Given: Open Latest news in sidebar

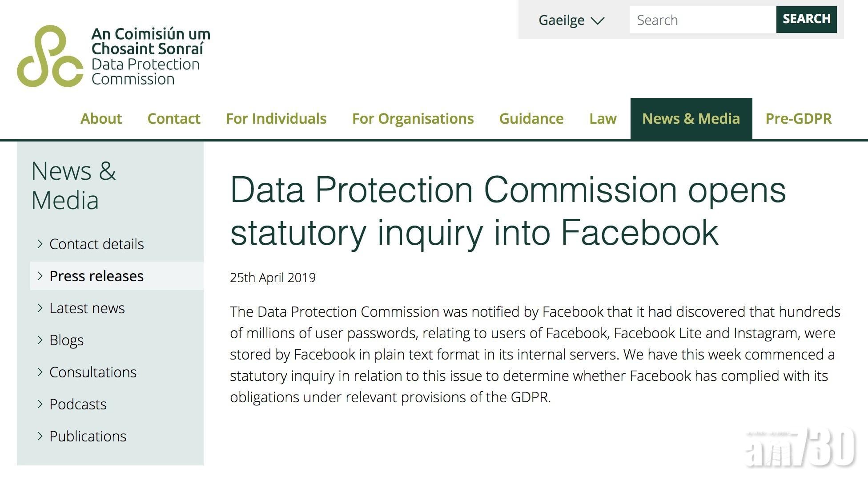Looking at the screenshot, I should tap(87, 308).
